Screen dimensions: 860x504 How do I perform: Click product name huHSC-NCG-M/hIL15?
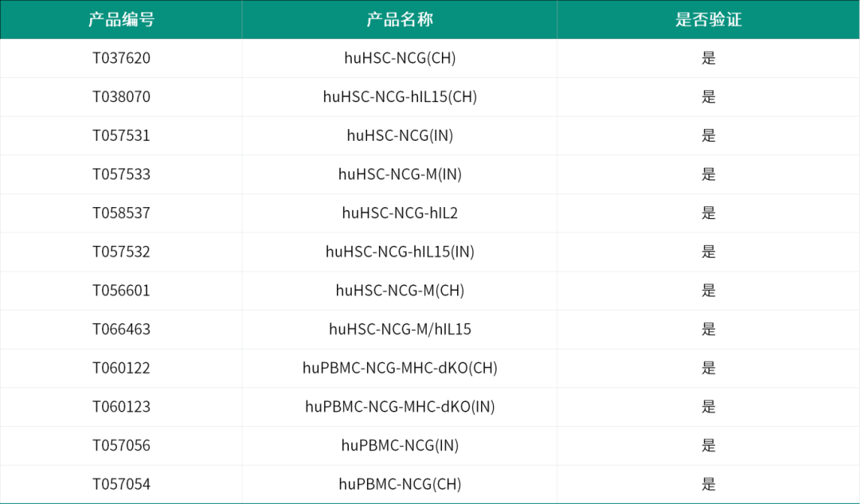[400, 330]
